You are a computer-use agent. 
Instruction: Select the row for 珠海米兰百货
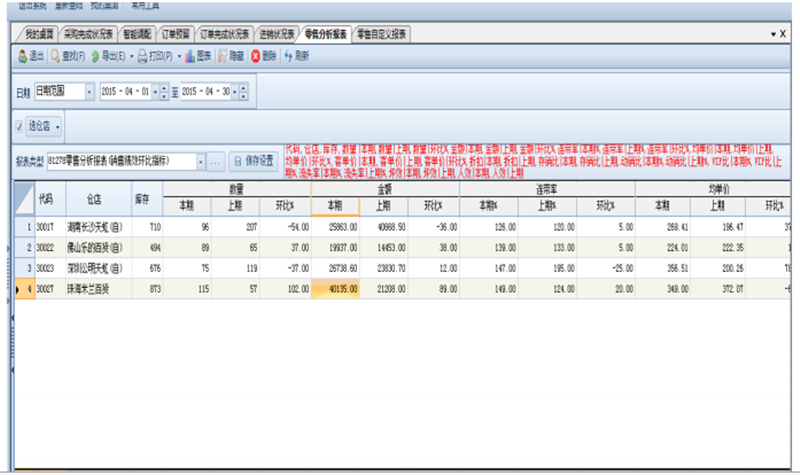[94, 288]
